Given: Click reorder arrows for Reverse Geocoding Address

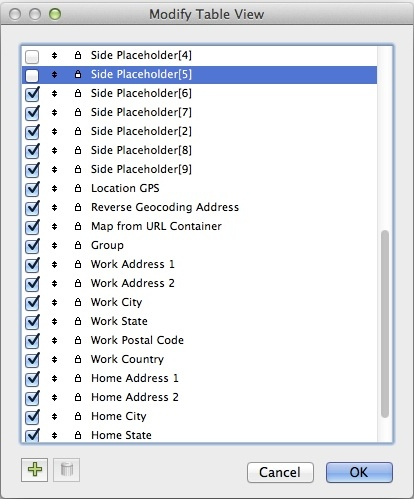Looking at the screenshot, I should click(54, 207).
